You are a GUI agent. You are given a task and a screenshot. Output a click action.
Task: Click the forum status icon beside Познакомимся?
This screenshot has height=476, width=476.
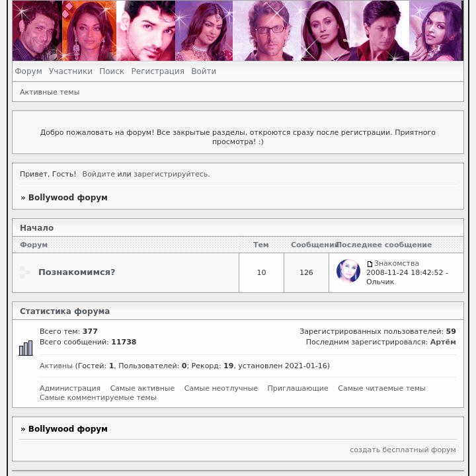pos(25,272)
